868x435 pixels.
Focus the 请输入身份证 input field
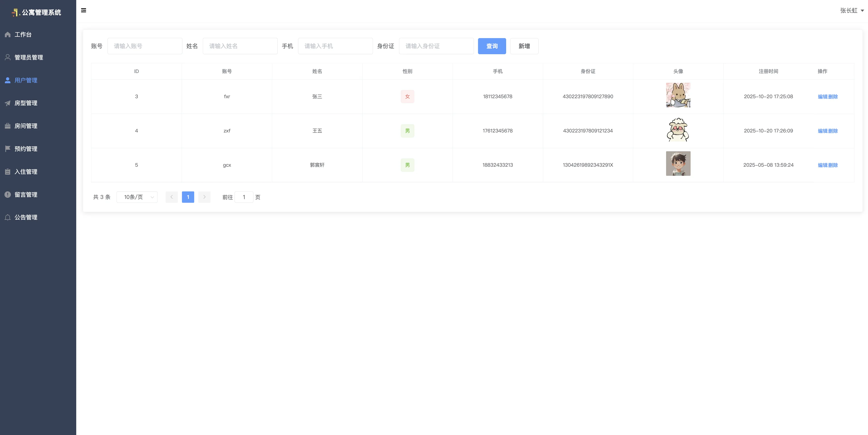[x=436, y=46]
